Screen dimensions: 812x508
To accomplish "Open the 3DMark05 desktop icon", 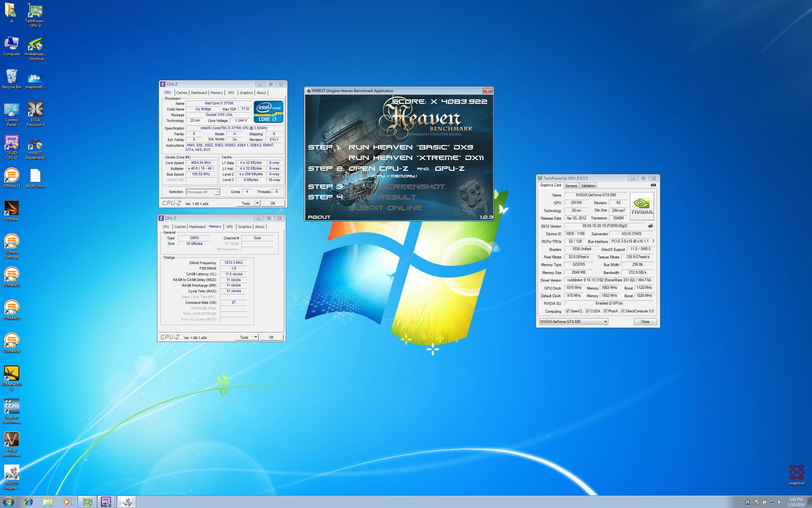I will pyautogui.click(x=11, y=310).
